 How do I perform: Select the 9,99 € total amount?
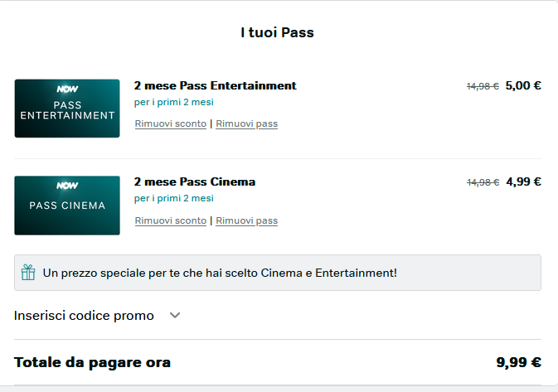pyautogui.click(x=518, y=362)
